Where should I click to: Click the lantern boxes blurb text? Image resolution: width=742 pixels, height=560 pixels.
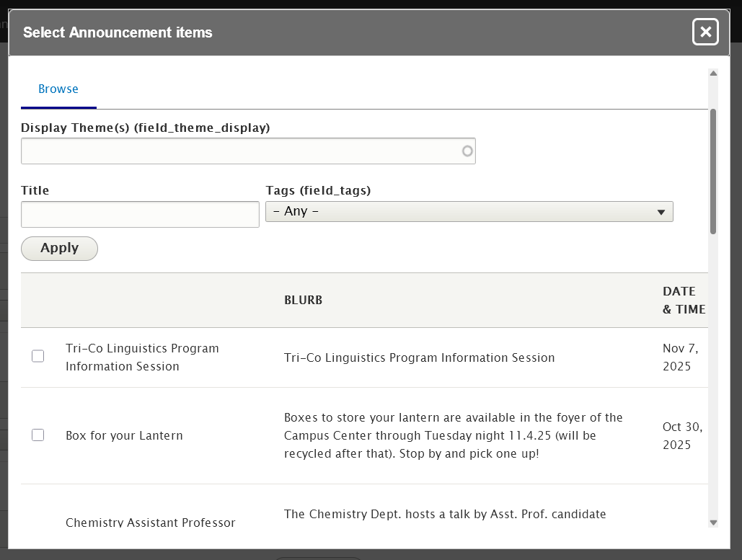(x=453, y=435)
